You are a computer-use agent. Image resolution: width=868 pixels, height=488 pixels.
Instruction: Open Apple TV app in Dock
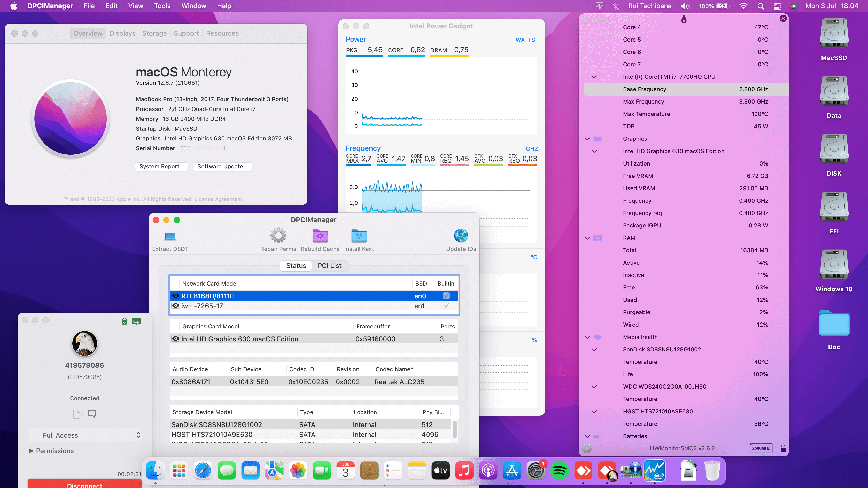[440, 470]
